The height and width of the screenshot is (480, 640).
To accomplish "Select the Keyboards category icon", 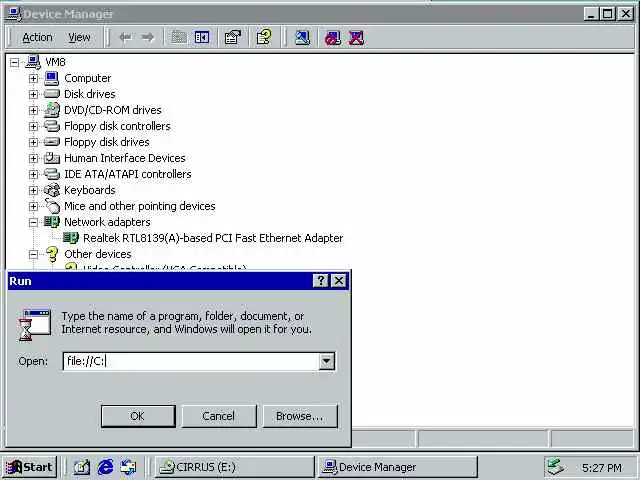I will (x=52, y=190).
